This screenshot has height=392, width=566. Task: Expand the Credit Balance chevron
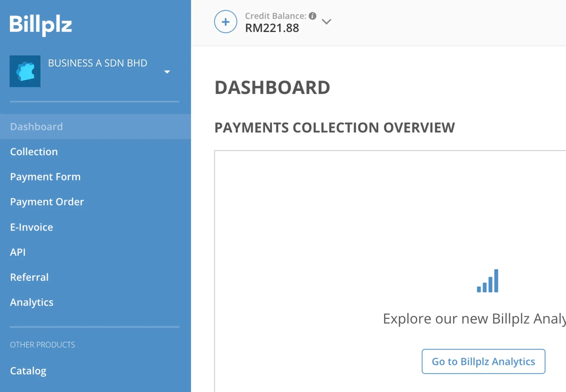click(x=327, y=22)
